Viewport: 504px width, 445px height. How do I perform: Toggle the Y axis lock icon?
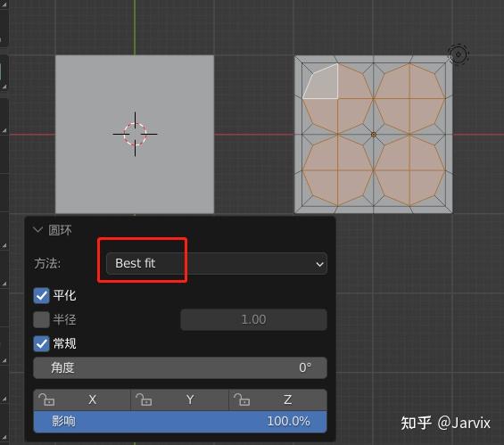[144, 400]
